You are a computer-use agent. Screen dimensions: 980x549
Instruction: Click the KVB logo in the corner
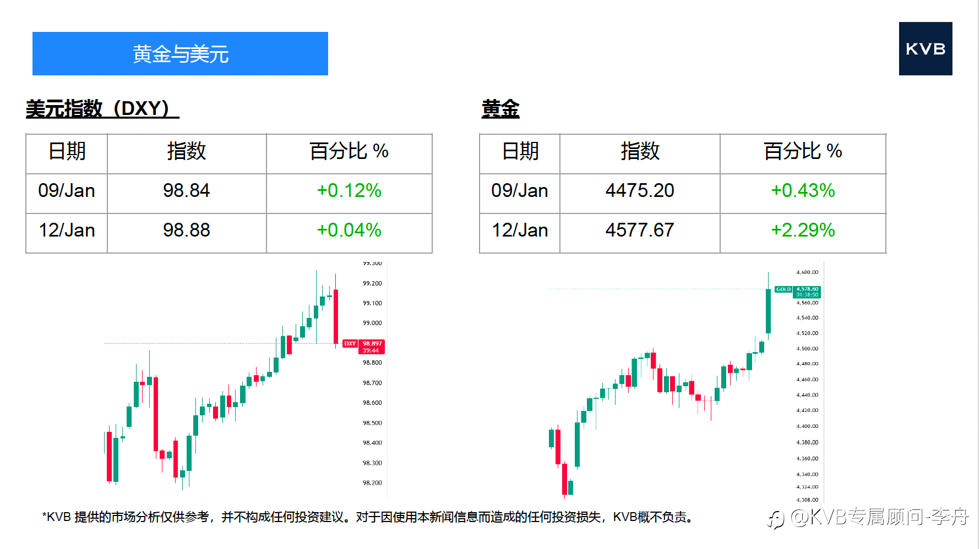(925, 48)
